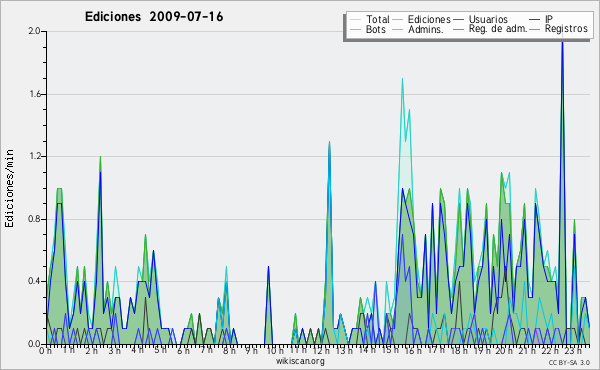Viewport: 600px width, 370px height.
Task: Click the 2.0 y-axis value
Action: click(x=34, y=31)
